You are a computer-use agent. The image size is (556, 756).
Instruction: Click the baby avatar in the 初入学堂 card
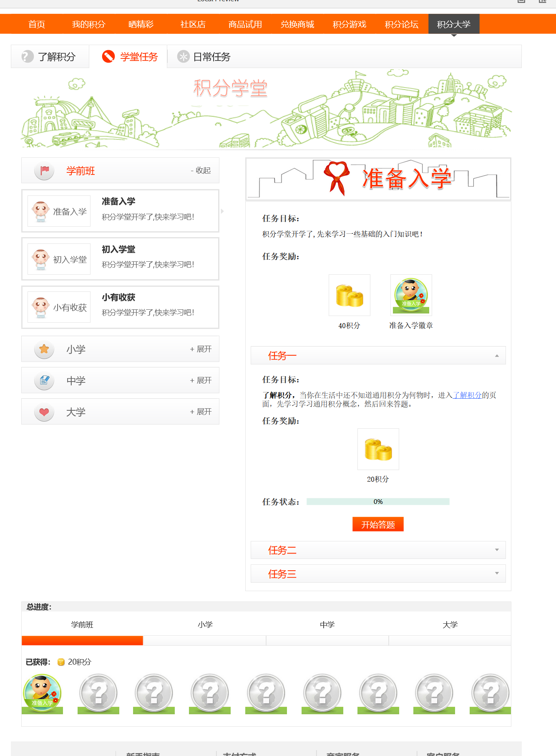(41, 259)
